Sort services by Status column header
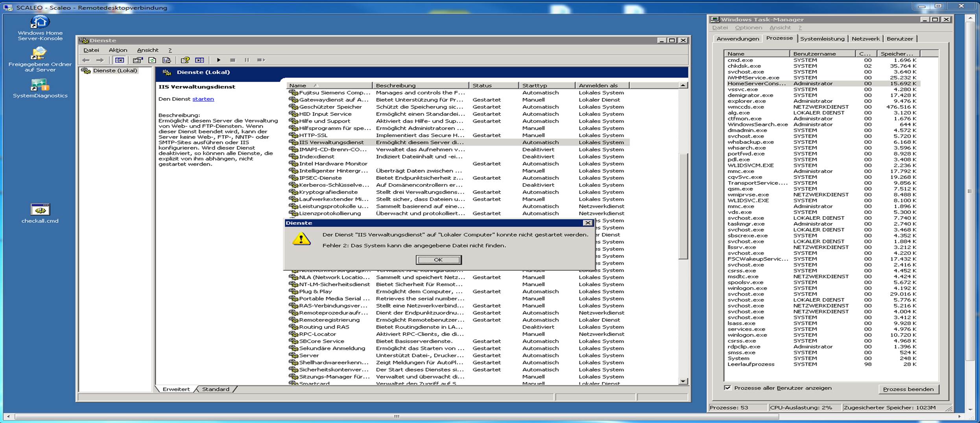The image size is (980, 423). coord(494,85)
